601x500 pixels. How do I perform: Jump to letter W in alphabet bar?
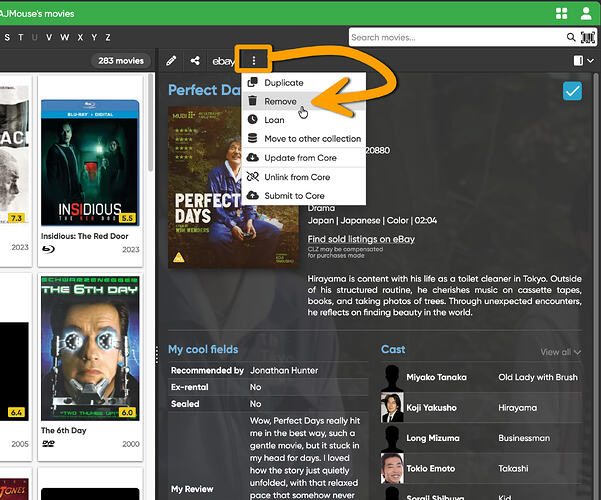click(65, 37)
